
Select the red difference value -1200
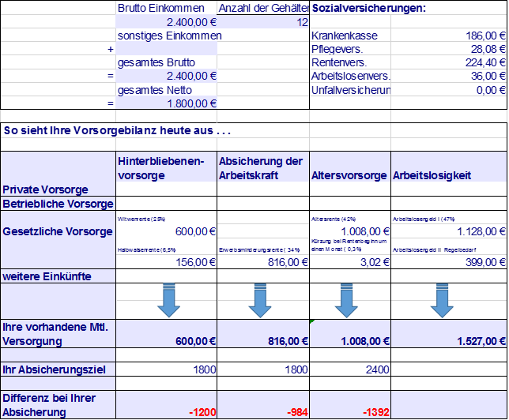[202, 412]
